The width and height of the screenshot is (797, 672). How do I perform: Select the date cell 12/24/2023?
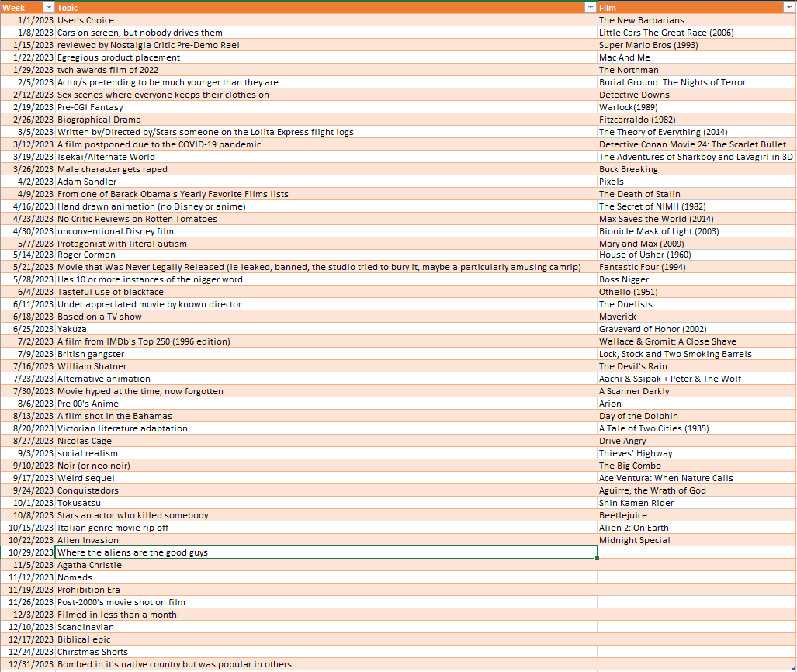click(x=29, y=652)
